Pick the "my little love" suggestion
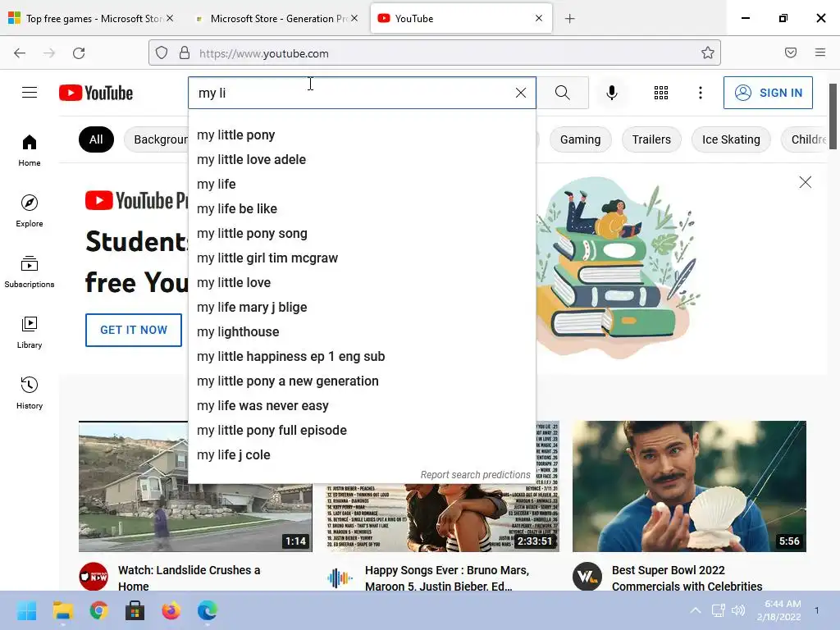 click(362, 283)
